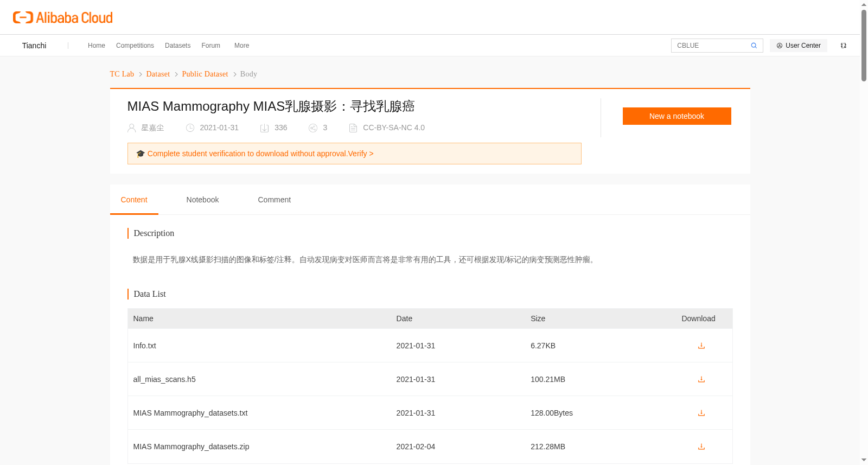Open the Competitions menu item
This screenshot has width=868, height=465.
[135, 46]
